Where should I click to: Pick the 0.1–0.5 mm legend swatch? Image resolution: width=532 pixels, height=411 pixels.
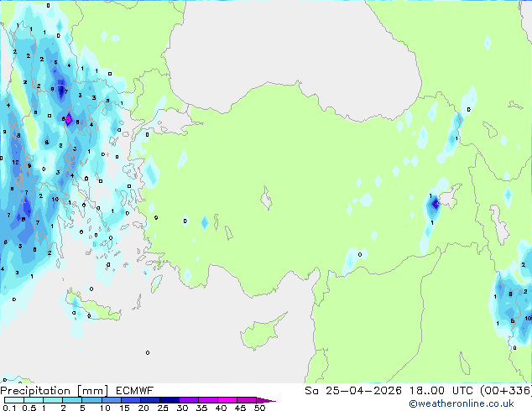(x=14, y=400)
